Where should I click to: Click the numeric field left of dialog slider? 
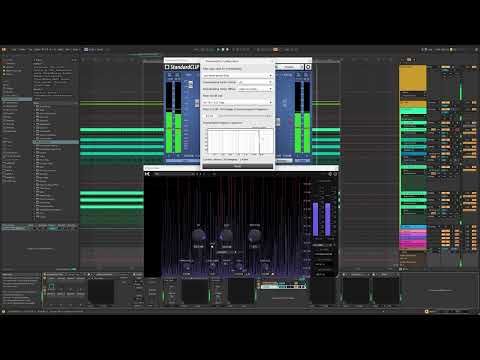[210, 116]
